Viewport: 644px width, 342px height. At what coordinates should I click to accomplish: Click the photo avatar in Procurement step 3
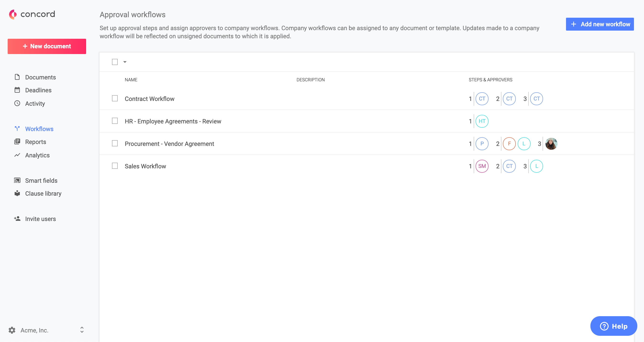point(551,144)
